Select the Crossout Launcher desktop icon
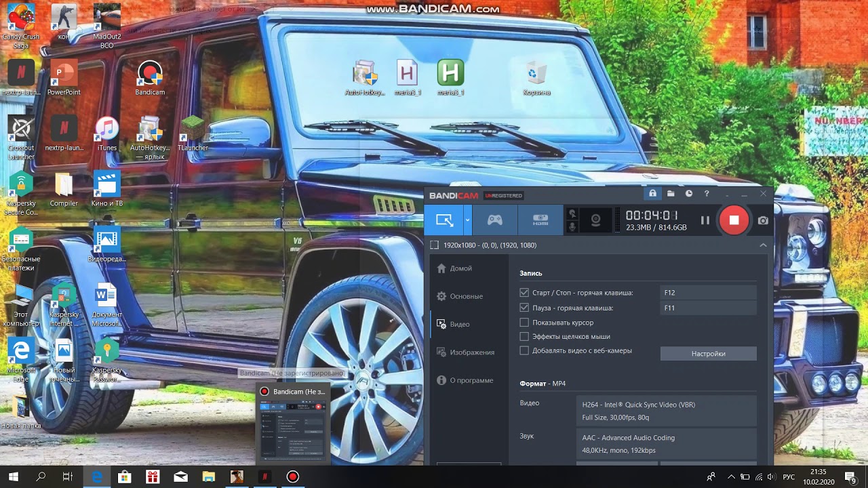 21,138
